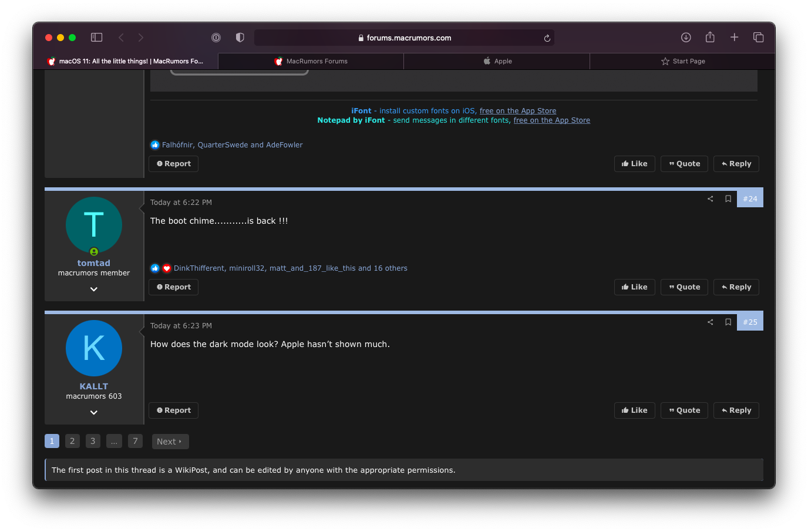Reply to the post above #24
Viewport: 808px width, 532px height.
point(736,164)
